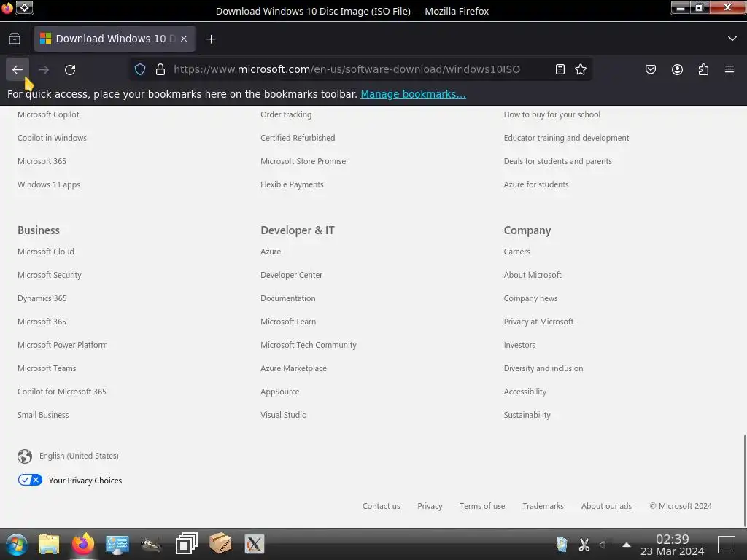Image resolution: width=747 pixels, height=560 pixels.
Task: Open Privacy at Microsoft link
Action: (x=538, y=322)
